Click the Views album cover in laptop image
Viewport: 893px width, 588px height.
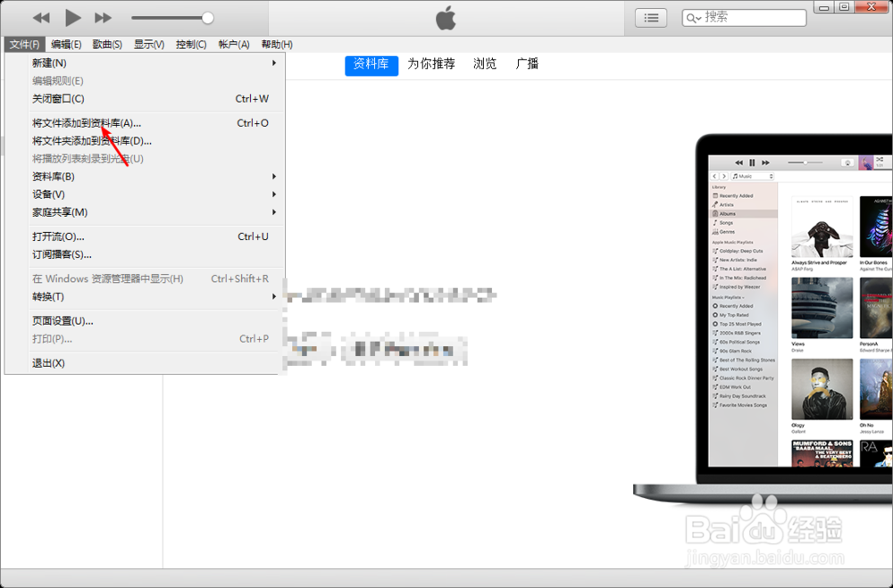pyautogui.click(x=822, y=308)
